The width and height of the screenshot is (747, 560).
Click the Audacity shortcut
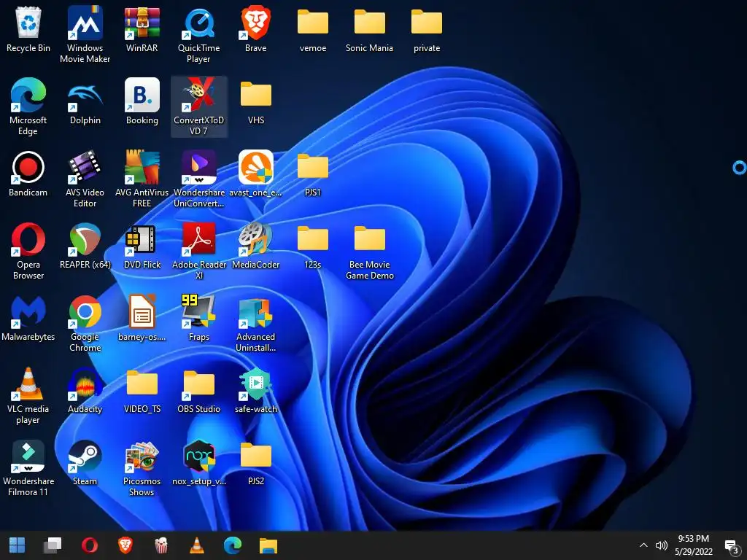tap(85, 391)
